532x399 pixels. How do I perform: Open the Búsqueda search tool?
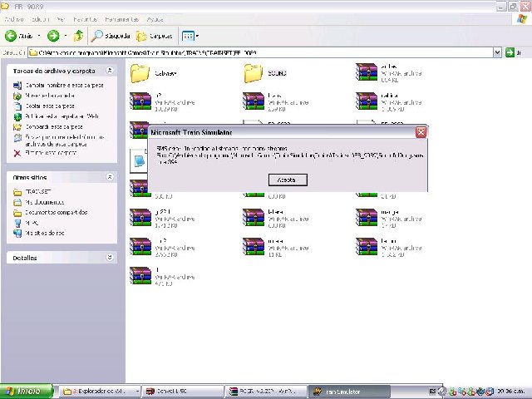pos(109,36)
